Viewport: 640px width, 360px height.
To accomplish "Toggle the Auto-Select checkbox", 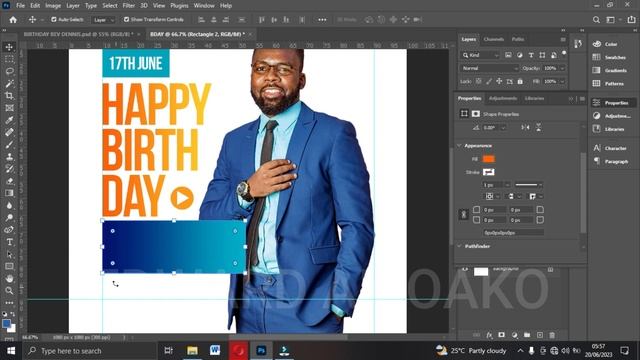I will coord(53,20).
